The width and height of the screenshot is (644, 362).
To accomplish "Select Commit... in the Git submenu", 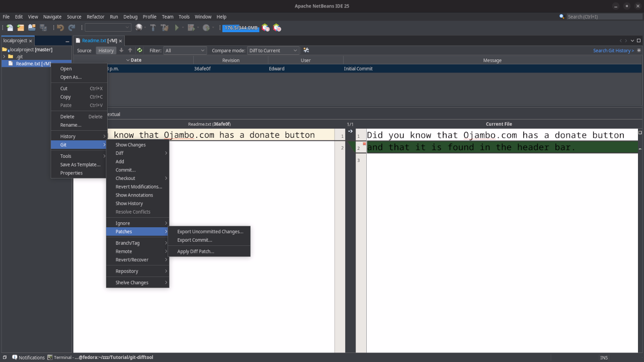I will click(x=137, y=170).
